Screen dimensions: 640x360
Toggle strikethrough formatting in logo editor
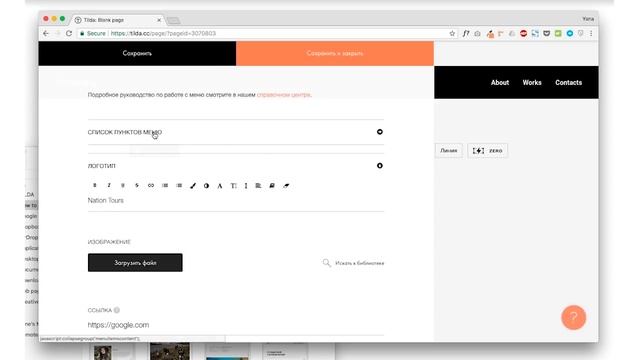[x=137, y=185]
